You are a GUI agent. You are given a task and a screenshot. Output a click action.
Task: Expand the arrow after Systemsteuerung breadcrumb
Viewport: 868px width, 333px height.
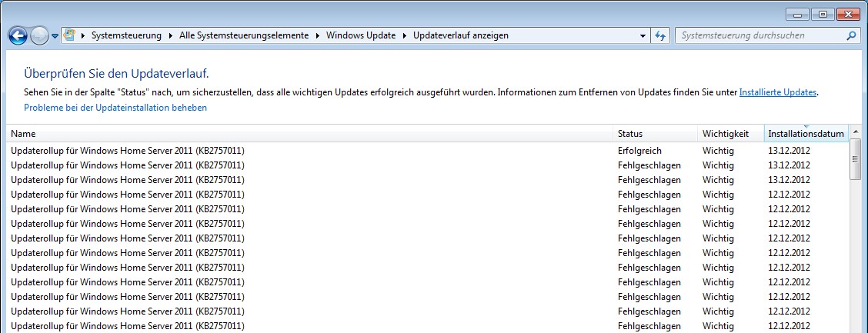pos(171,35)
